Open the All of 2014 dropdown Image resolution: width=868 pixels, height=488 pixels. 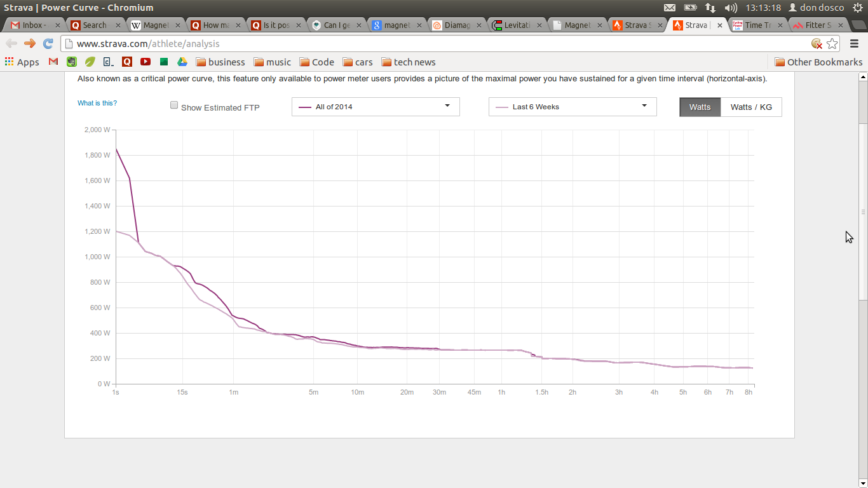(x=376, y=107)
